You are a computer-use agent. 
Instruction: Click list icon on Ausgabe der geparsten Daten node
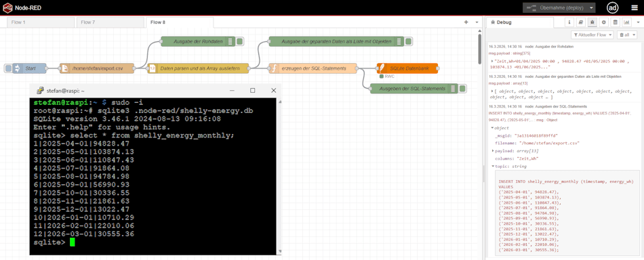[399, 41]
